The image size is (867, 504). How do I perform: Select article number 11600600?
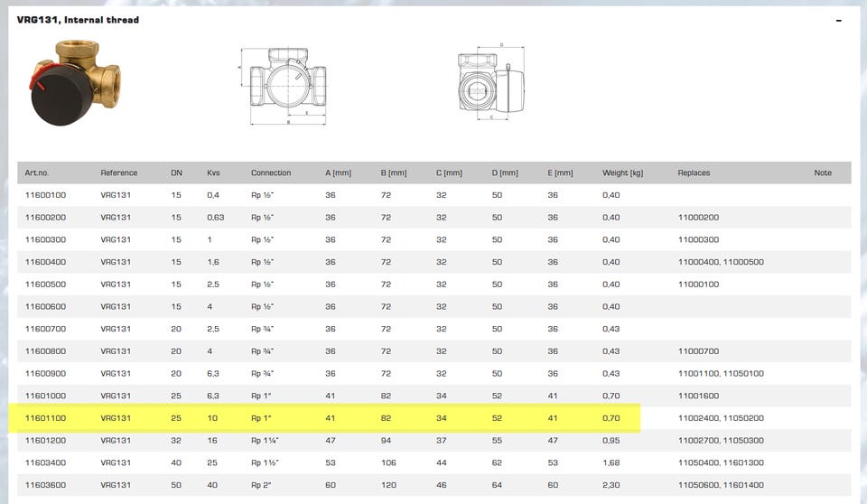45,306
